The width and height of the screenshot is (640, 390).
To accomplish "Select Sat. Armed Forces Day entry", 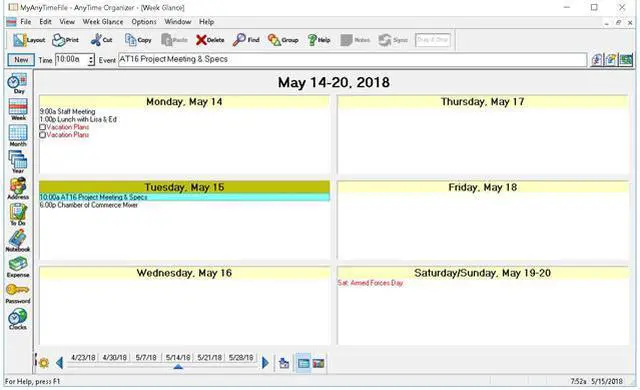I will [x=370, y=283].
